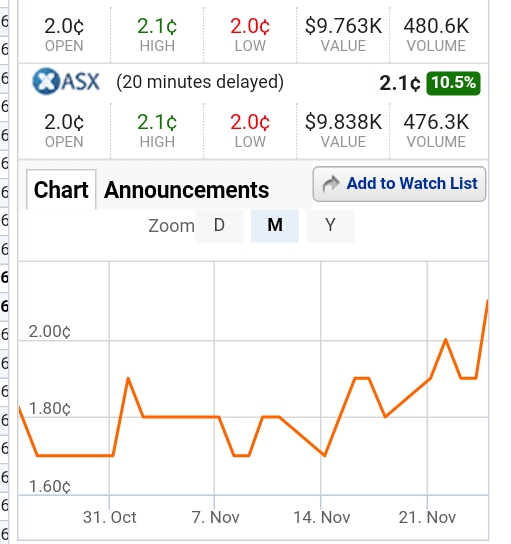The width and height of the screenshot is (511, 544).
Task: Open the Announcements tab
Action: click(x=187, y=190)
